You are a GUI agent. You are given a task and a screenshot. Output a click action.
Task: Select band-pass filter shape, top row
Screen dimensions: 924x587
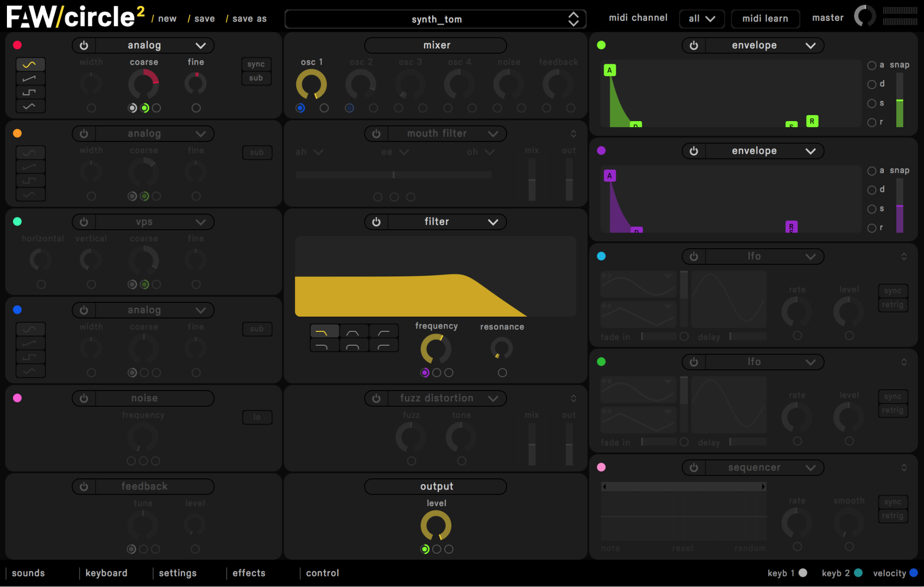click(354, 332)
